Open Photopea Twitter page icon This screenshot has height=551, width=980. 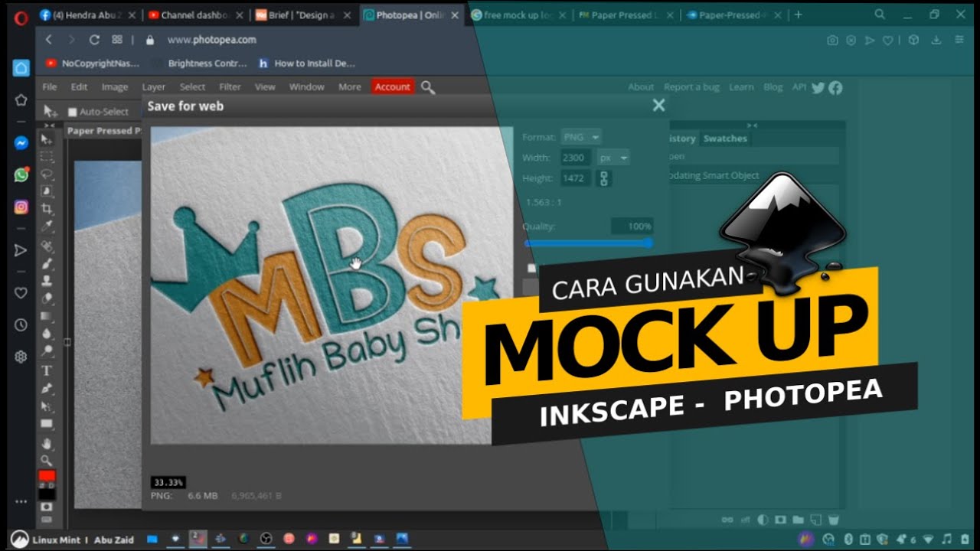click(818, 87)
